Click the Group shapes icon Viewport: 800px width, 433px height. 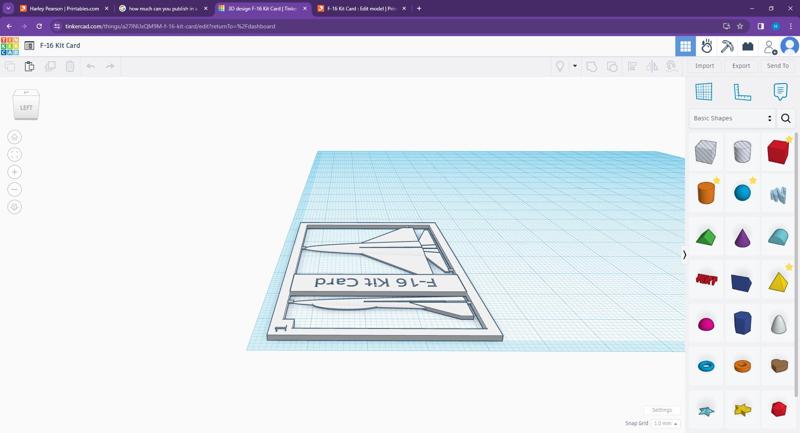(x=592, y=66)
